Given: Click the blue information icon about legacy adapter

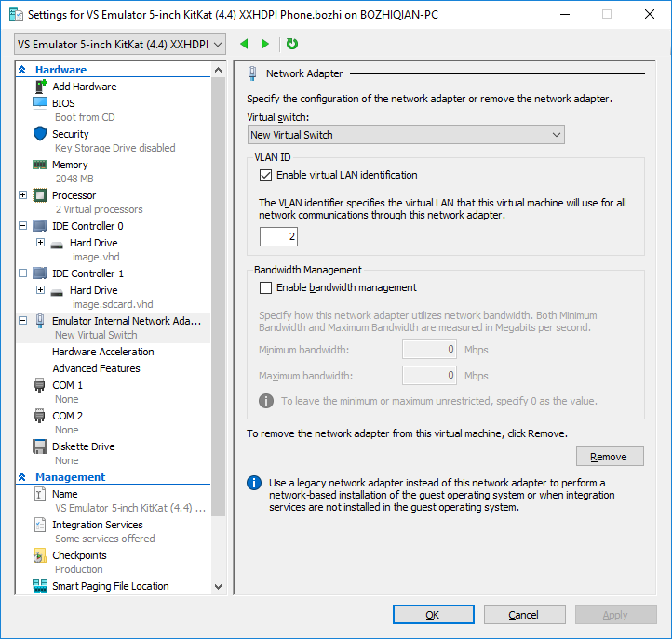Looking at the screenshot, I should [x=254, y=483].
